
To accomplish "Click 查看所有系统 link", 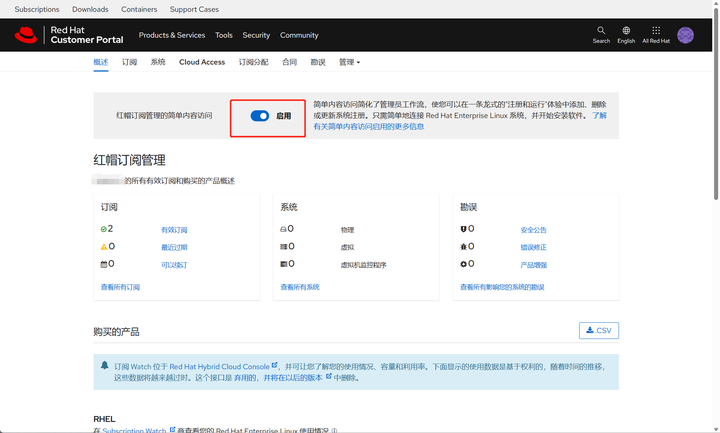I will click(x=300, y=287).
